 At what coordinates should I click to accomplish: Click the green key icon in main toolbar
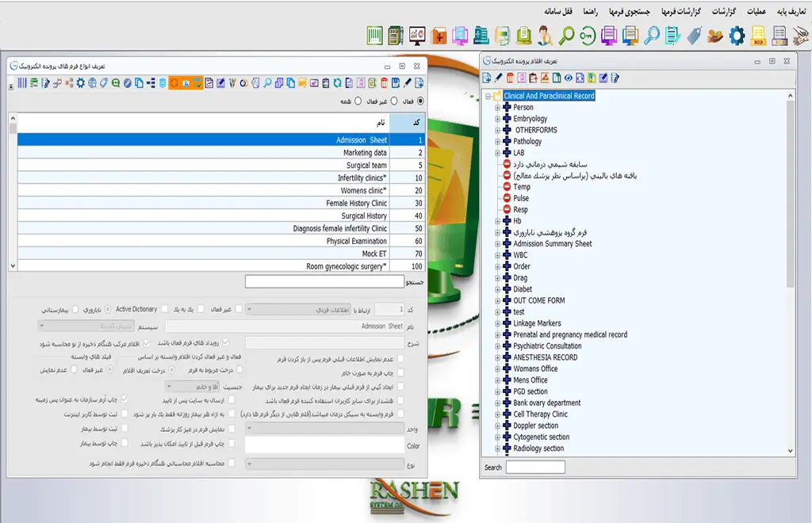(587, 35)
